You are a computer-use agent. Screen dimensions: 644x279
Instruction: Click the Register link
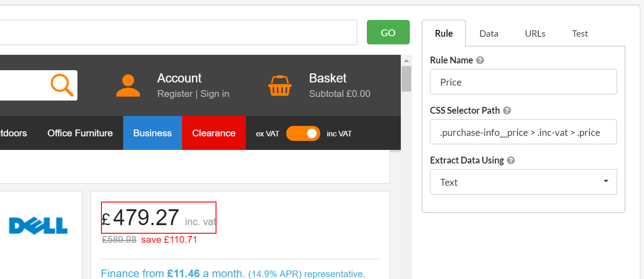(175, 94)
